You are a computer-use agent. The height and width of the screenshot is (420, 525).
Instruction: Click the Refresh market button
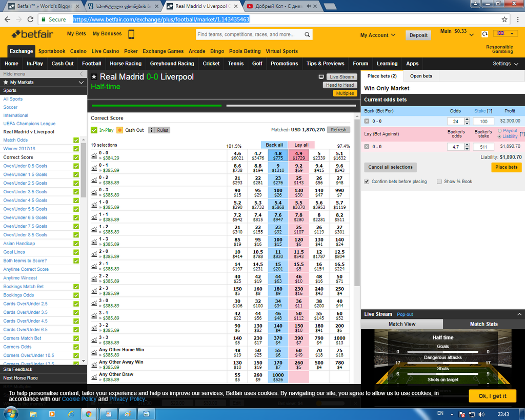pos(338,130)
